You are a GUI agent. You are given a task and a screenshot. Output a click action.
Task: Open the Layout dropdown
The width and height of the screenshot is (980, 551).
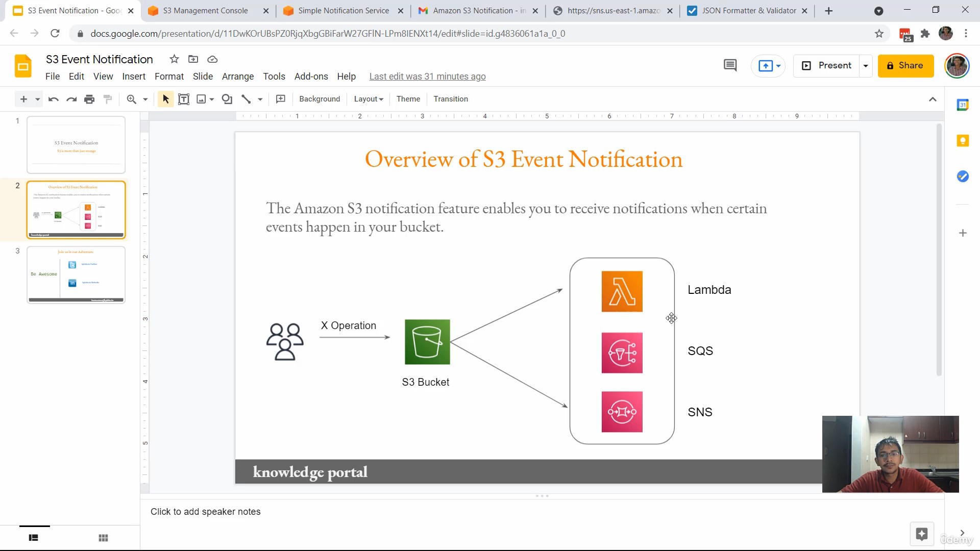[369, 99]
